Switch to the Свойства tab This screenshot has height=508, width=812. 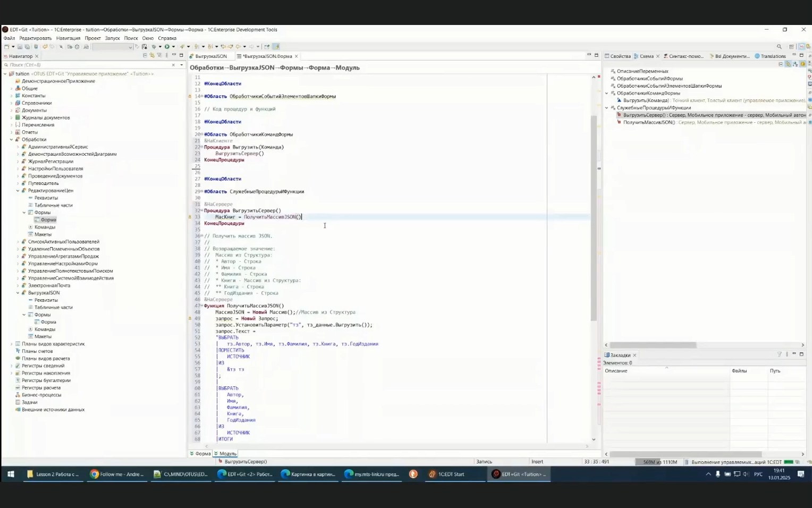(618, 56)
